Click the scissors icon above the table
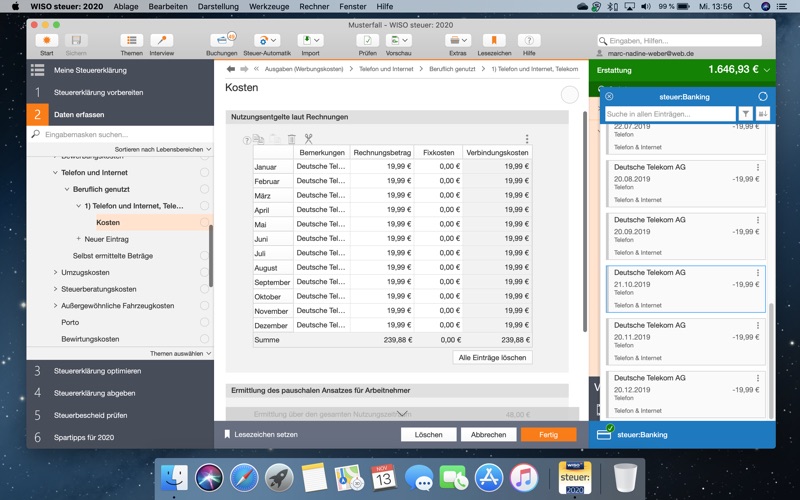 click(x=308, y=139)
